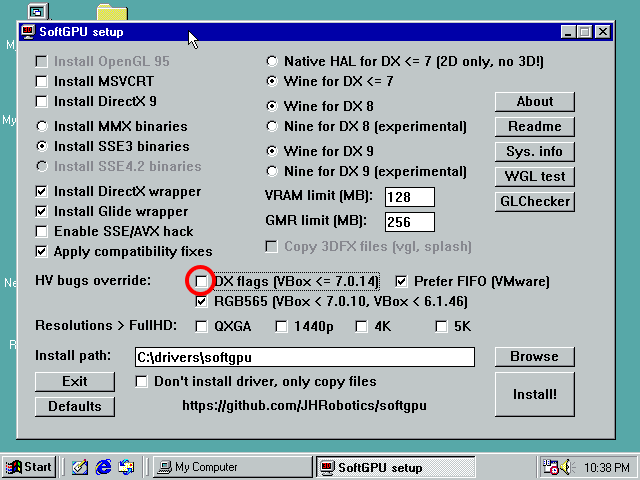Open the Readme

coord(535,127)
